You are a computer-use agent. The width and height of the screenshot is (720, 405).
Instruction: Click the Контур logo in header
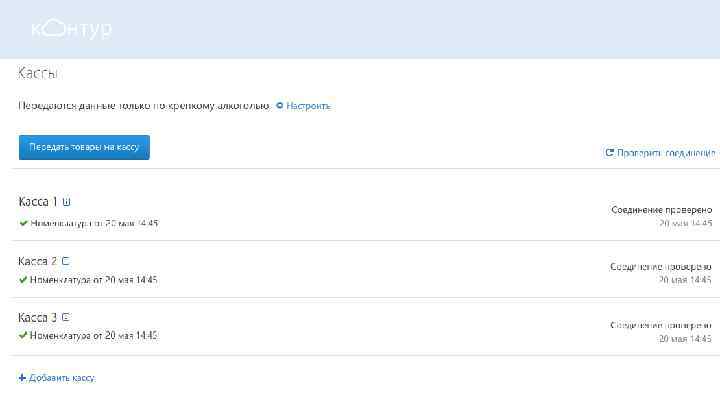pos(71,29)
